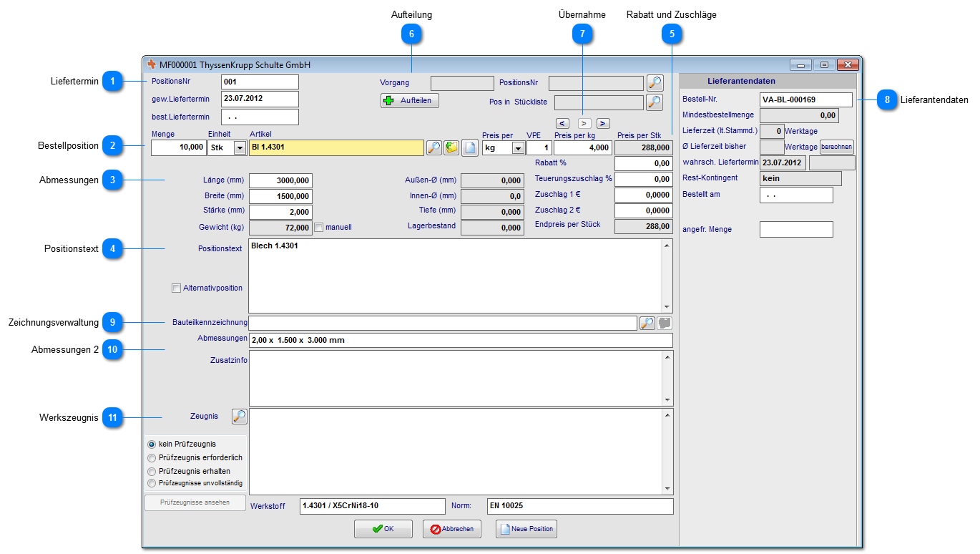The image size is (980, 554).
Task: Click Rabatt % input field
Action: click(x=644, y=164)
